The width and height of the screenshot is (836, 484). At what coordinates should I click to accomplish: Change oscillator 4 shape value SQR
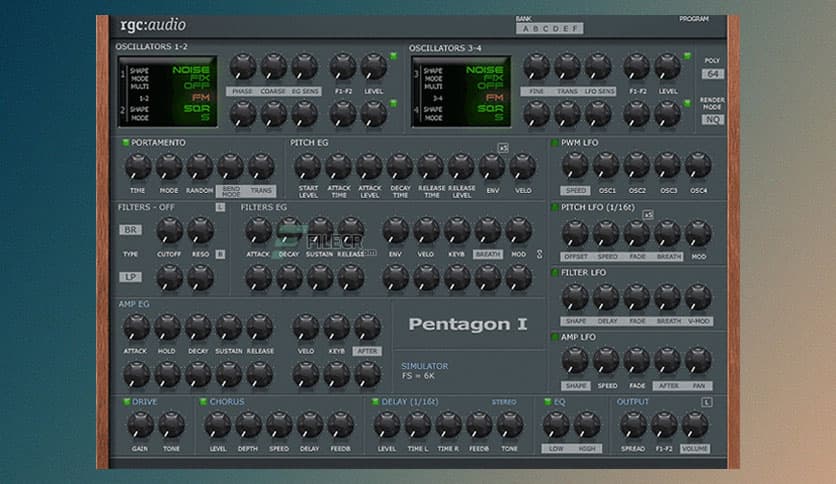491,109
